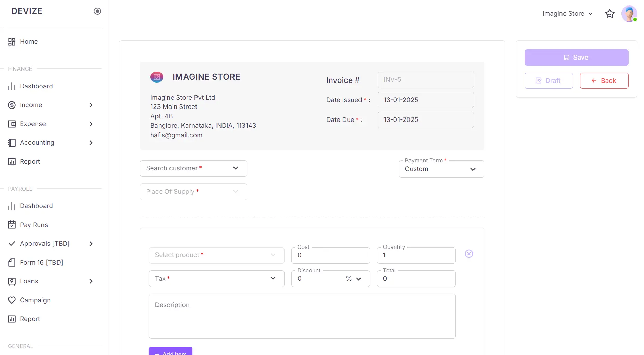Click the Finance Dashboard bar-chart icon

(x=12, y=86)
